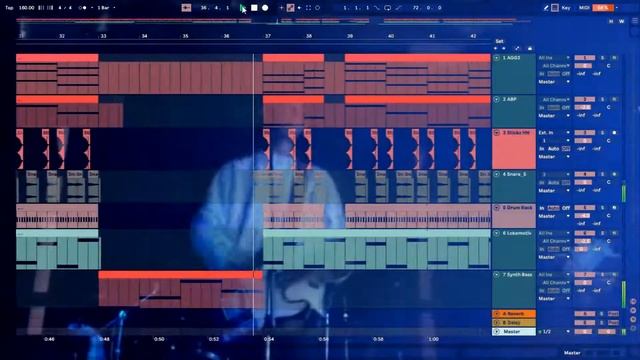Click the arrangement overview bar

click(x=273, y=20)
